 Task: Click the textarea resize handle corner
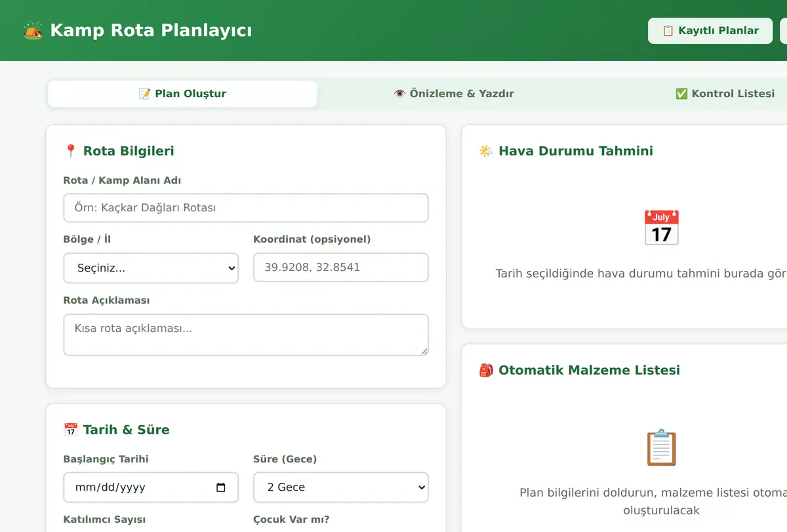click(424, 351)
